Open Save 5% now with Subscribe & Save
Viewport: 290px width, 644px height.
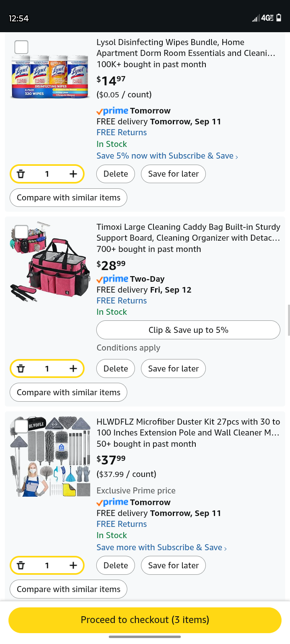click(167, 156)
